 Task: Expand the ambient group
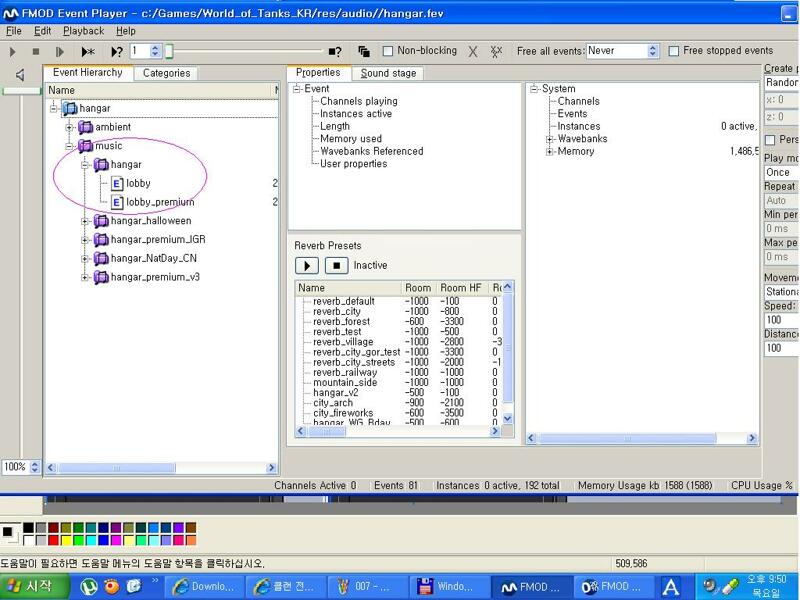[x=69, y=127]
